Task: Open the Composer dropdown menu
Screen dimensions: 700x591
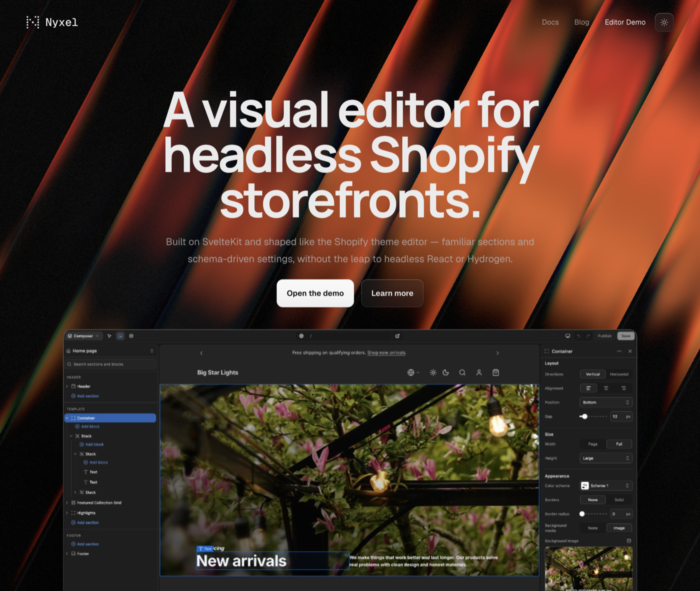Action: click(83, 336)
